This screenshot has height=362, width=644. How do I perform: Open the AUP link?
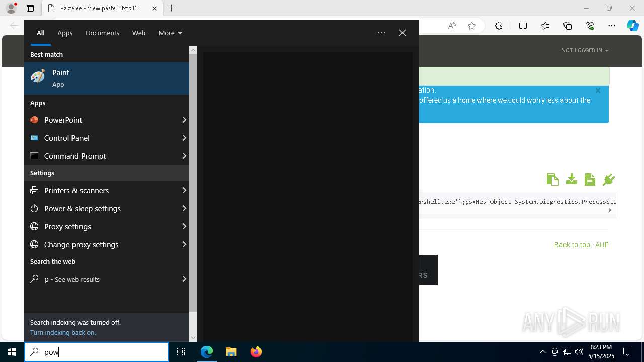coord(602,245)
